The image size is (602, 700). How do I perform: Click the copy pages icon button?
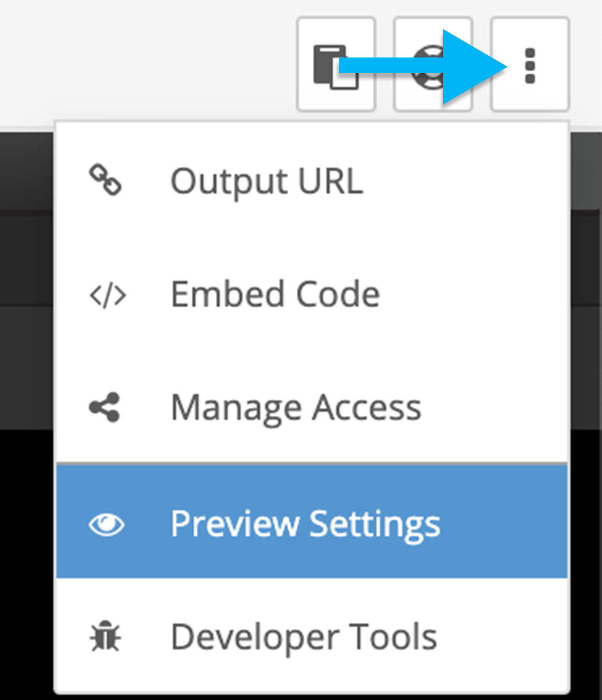click(x=336, y=64)
